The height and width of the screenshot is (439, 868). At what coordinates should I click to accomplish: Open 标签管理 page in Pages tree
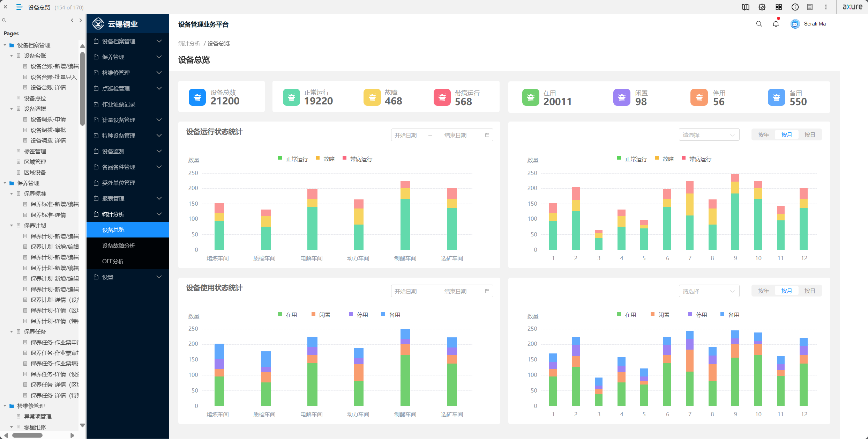(x=35, y=151)
